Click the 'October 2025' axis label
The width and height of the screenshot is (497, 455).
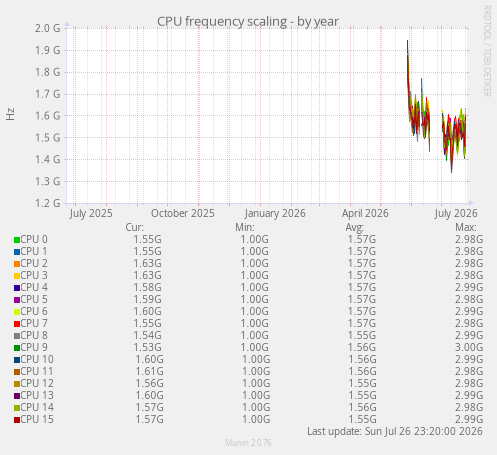click(183, 213)
